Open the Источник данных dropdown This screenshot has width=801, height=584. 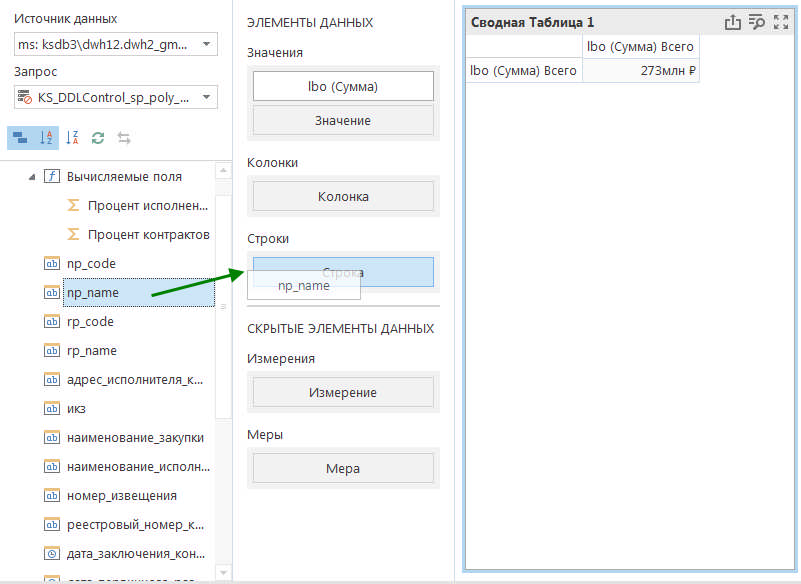(x=207, y=44)
